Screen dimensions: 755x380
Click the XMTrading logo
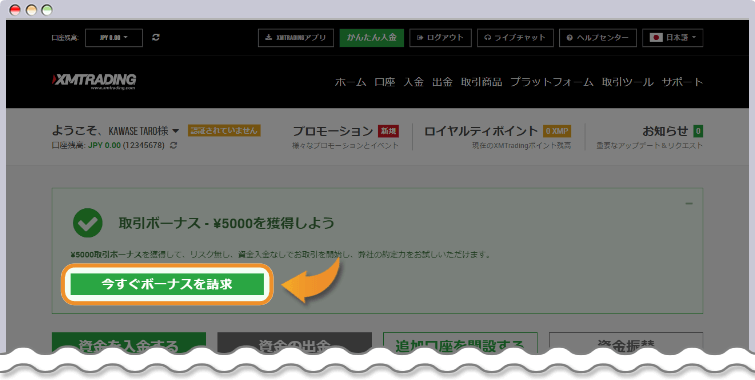(94, 81)
